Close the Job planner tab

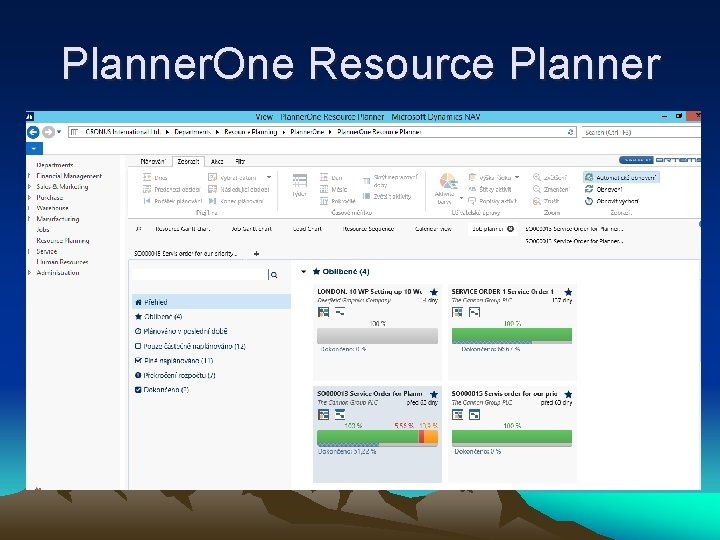click(x=510, y=229)
